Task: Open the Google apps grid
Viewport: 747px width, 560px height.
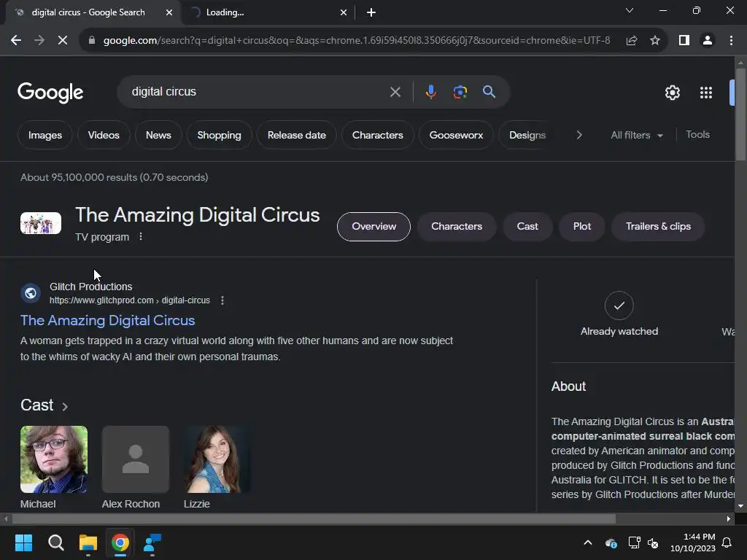Action: tap(706, 93)
